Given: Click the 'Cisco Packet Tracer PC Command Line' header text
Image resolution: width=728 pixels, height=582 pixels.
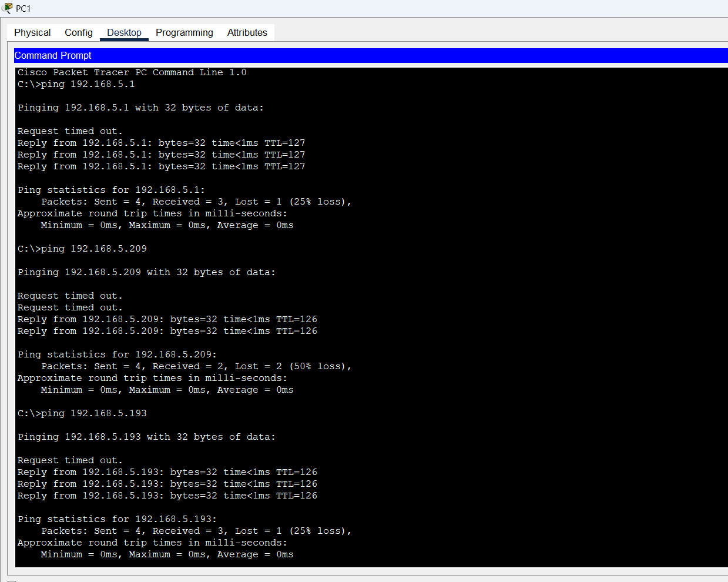Looking at the screenshot, I should 132,72.
